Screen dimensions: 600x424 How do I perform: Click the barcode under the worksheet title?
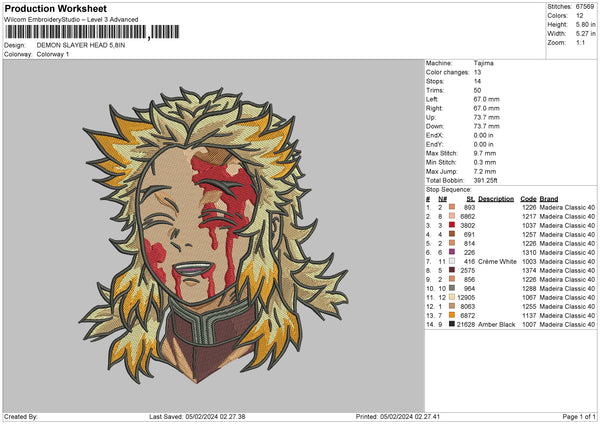point(92,32)
